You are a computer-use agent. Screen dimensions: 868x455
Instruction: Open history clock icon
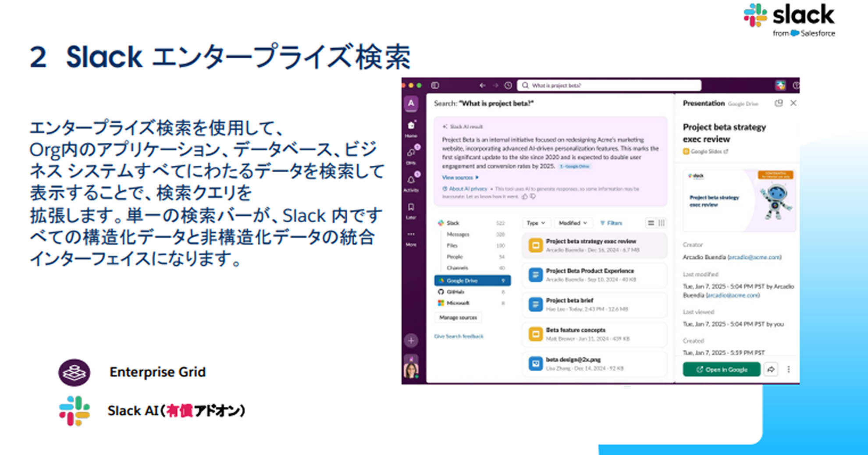pyautogui.click(x=508, y=85)
